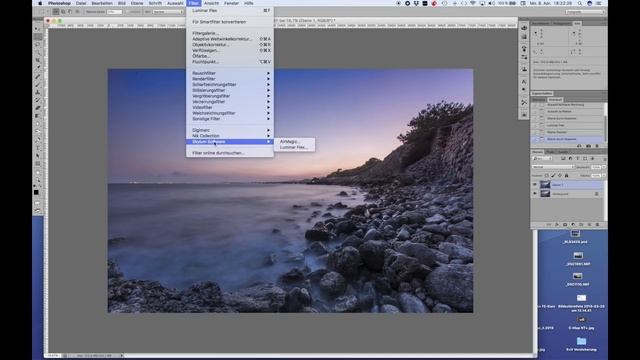
Task: Open the Ebene menu
Action: (137, 3)
